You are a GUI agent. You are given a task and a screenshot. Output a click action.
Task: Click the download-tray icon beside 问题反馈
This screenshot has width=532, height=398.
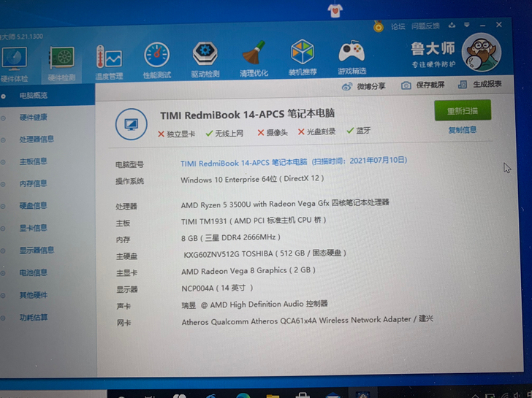452,26
